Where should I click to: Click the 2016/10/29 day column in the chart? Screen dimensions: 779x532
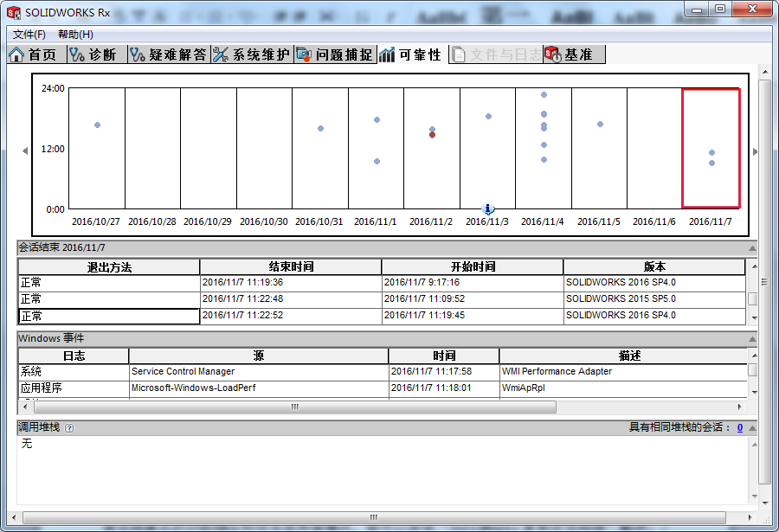tap(208, 149)
